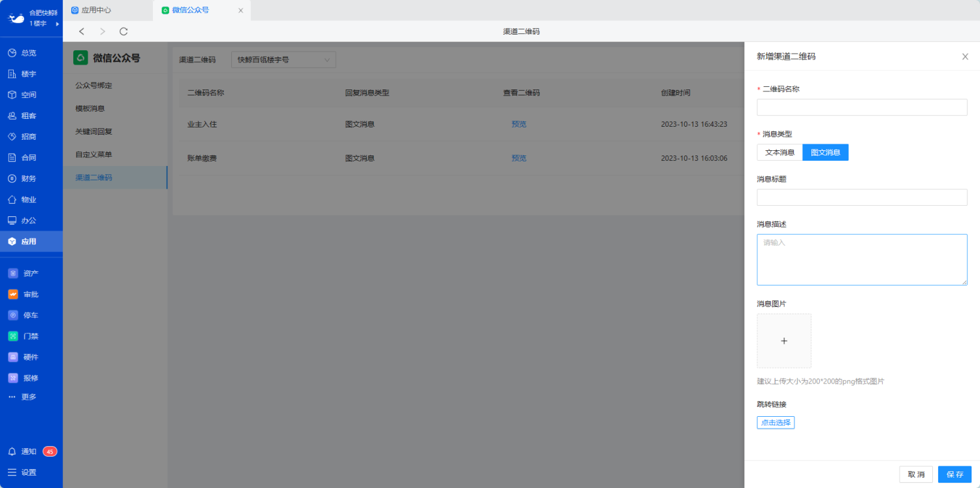The height and width of the screenshot is (488, 980).
Task: Click timestamp 2023-10-13 16:03:06
Action: [694, 158]
